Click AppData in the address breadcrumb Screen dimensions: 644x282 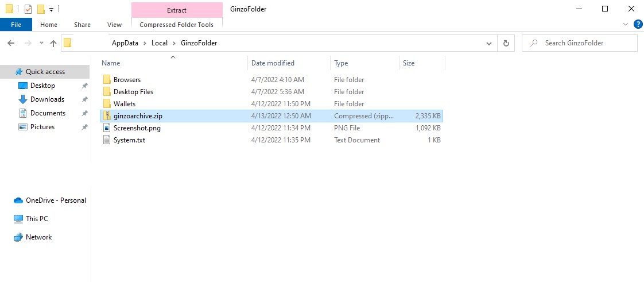125,43
